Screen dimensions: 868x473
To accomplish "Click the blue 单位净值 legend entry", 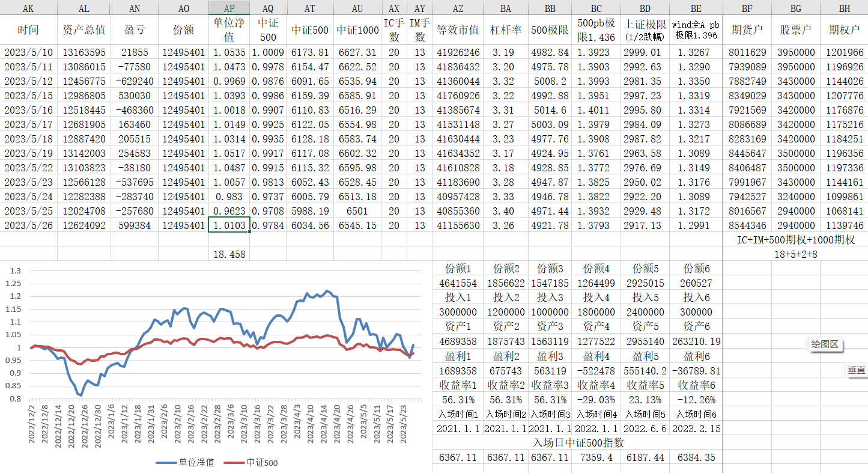I will pyautogui.click(x=185, y=462).
